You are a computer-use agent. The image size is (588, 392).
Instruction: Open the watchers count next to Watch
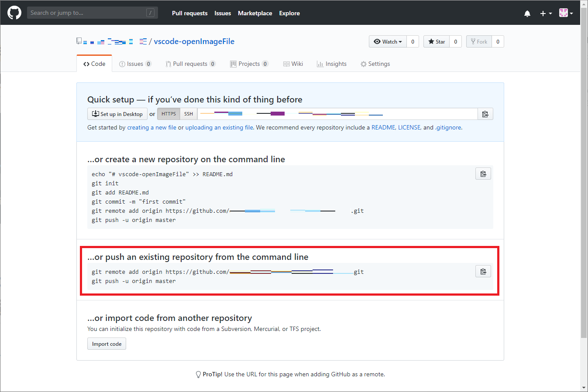(413, 41)
